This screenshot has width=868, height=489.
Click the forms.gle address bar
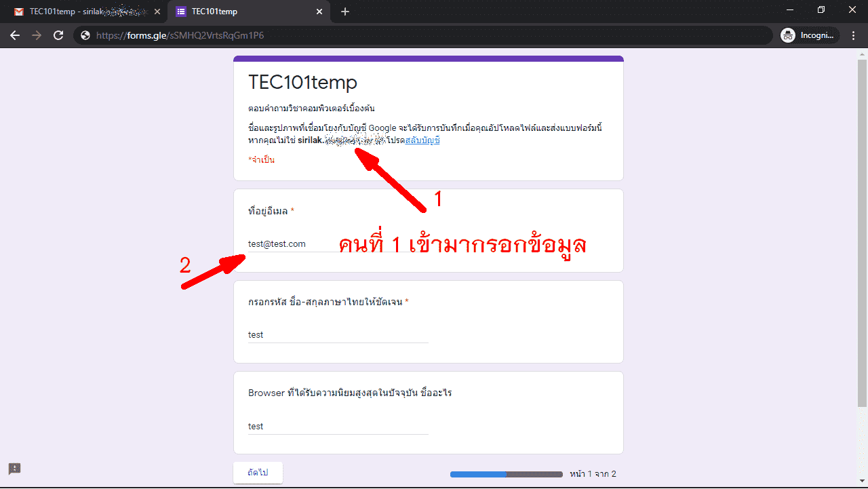(407, 35)
